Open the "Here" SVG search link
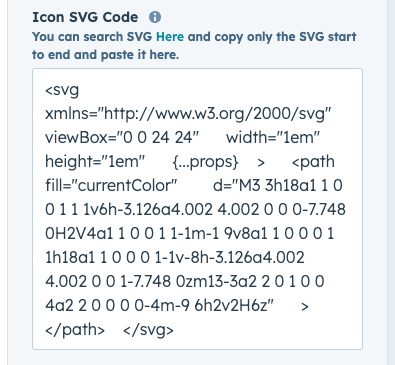This screenshot has height=365, width=395. 170,36
